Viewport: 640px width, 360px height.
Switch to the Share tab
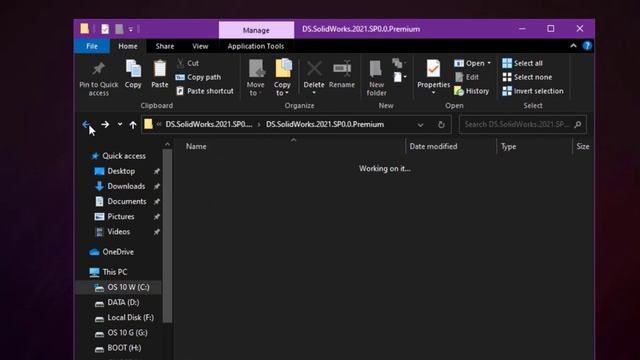[x=165, y=46]
